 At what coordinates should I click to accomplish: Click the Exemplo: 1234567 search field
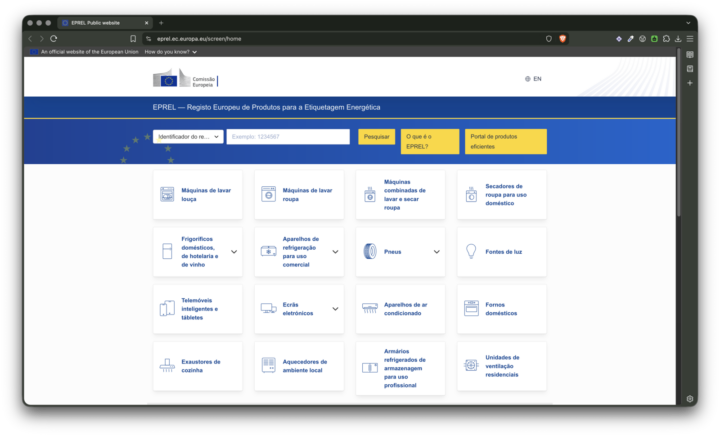288,136
